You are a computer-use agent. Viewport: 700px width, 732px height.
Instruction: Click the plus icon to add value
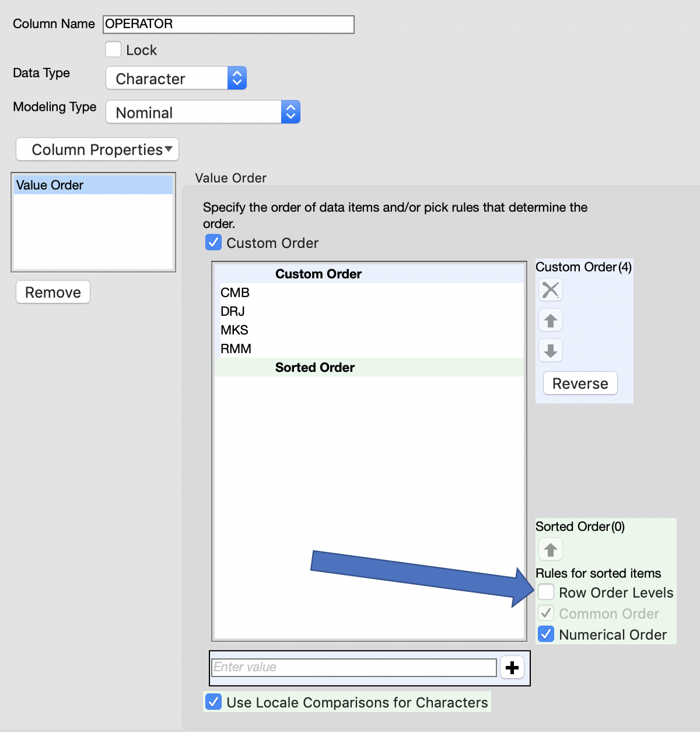click(512, 667)
